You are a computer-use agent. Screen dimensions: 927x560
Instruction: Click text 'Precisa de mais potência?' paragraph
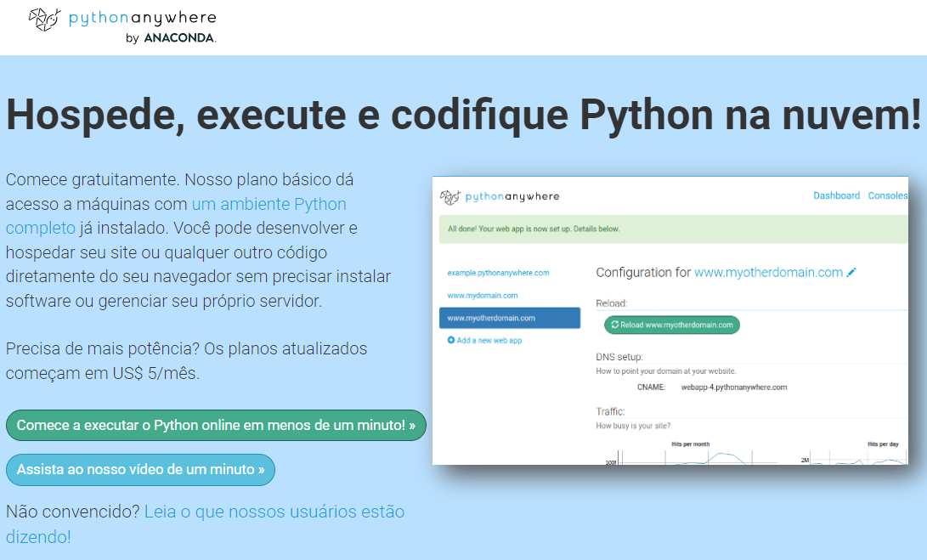pos(186,360)
